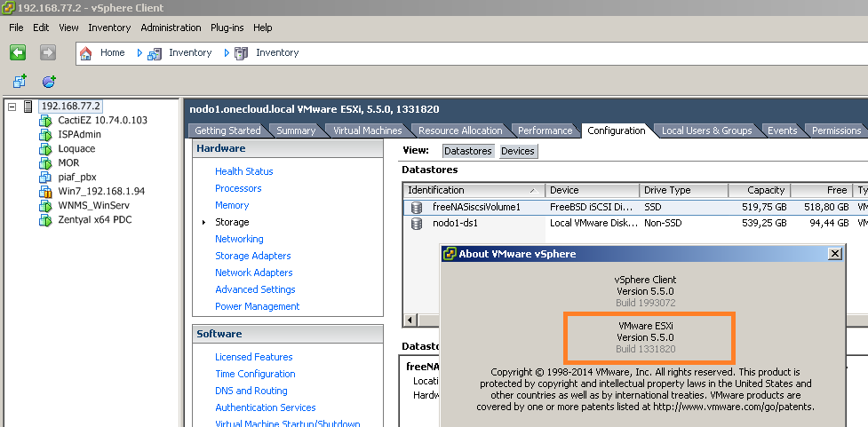This screenshot has height=427, width=868.
Task: Open the Network Adapters link
Action: [x=253, y=273]
